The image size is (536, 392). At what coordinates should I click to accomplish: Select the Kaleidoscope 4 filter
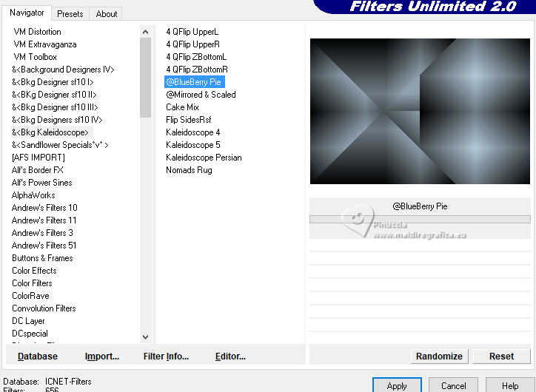click(192, 132)
